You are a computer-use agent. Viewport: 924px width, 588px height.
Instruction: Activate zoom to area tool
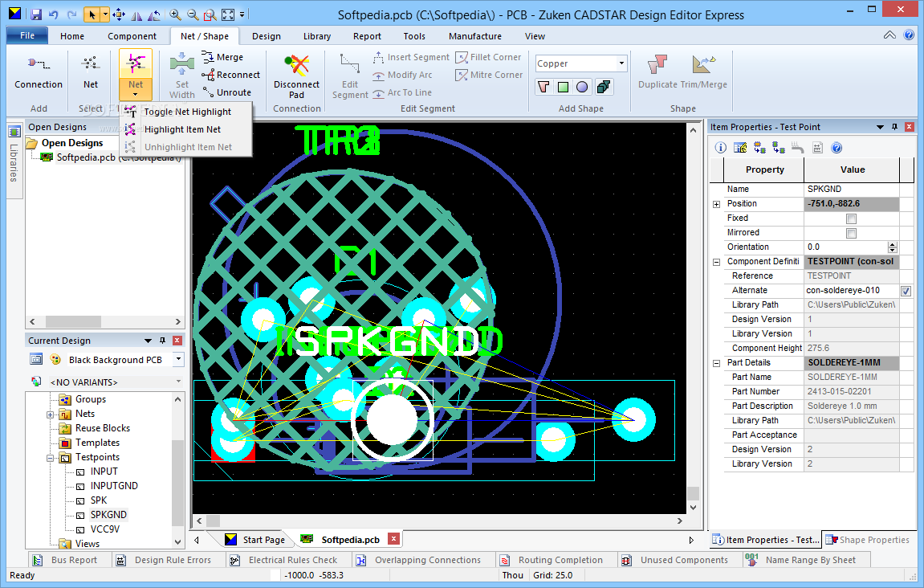[210, 14]
